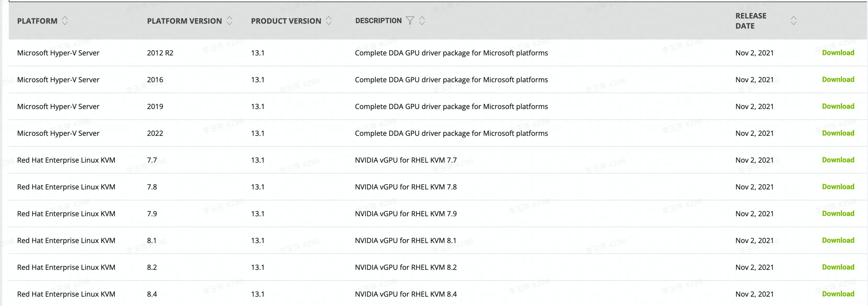Image resolution: width=868 pixels, height=306 pixels.
Task: Select the 7.8 platform version cell
Action: (152, 187)
